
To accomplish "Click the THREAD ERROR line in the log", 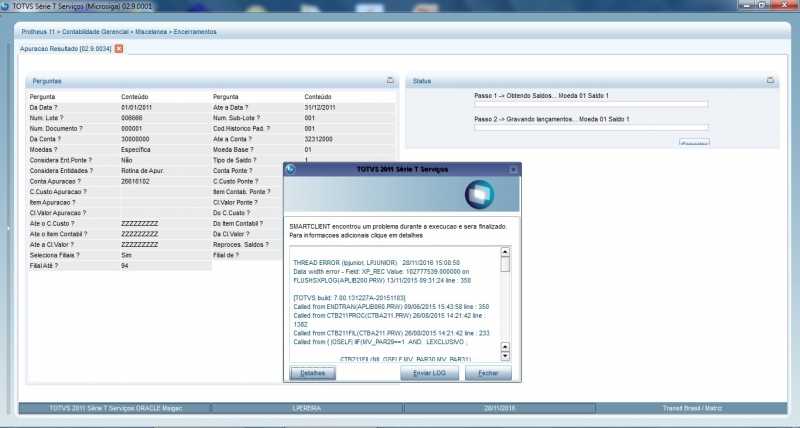I will tap(377, 263).
